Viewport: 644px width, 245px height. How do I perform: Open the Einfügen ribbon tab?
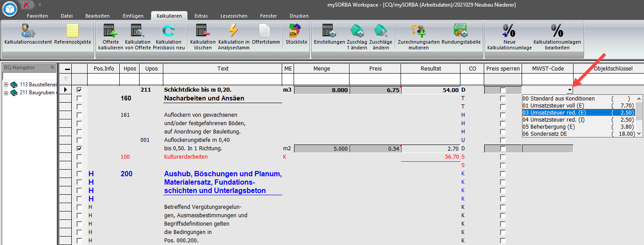tap(133, 16)
